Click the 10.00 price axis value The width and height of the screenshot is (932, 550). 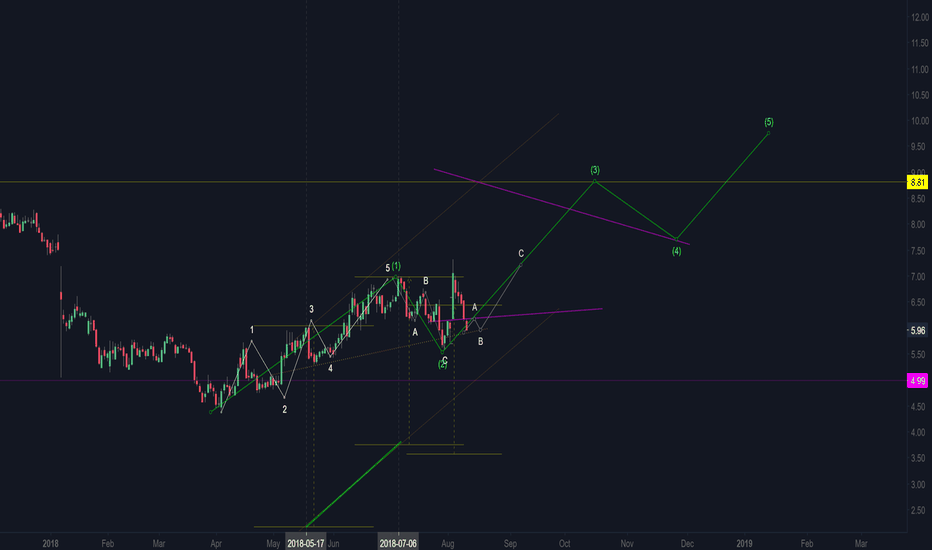point(920,121)
